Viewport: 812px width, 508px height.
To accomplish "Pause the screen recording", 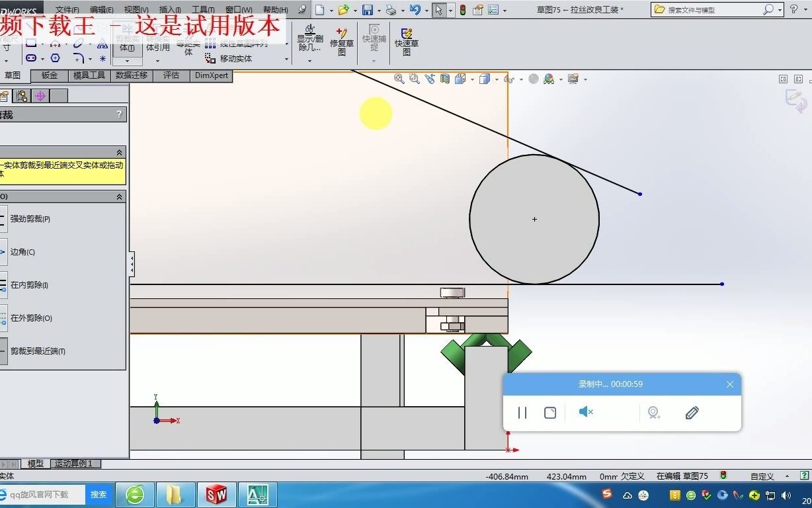I will 522,412.
